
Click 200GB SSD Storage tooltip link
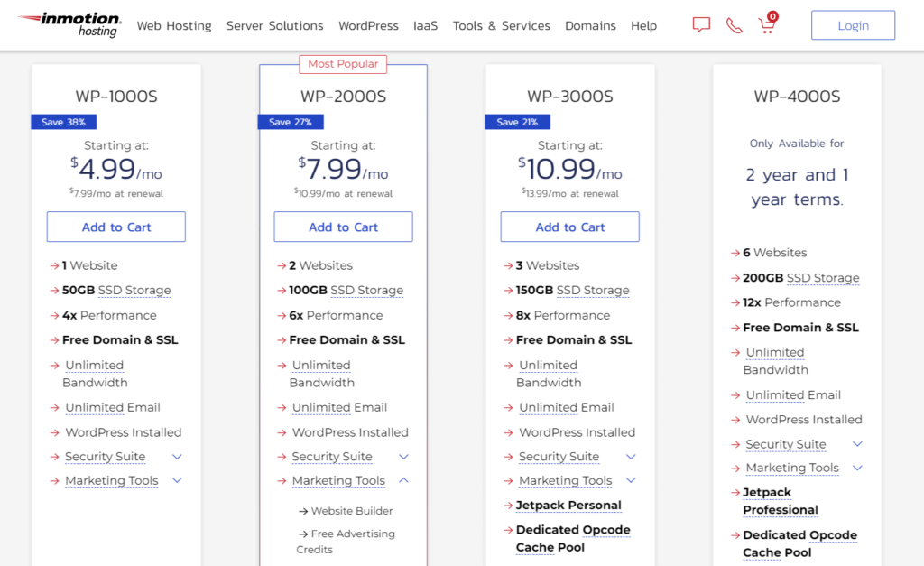tap(823, 278)
